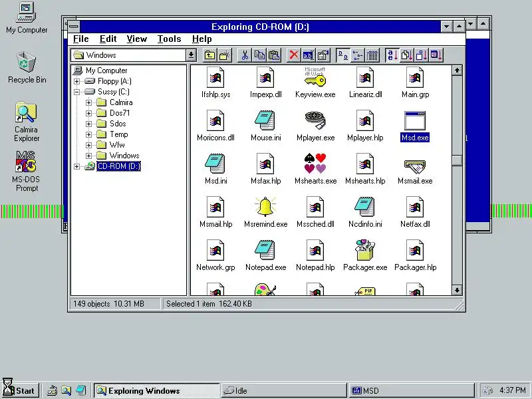Expand the Floppy (A:) tree node
This screenshot has width=532, height=399.
click(76, 81)
